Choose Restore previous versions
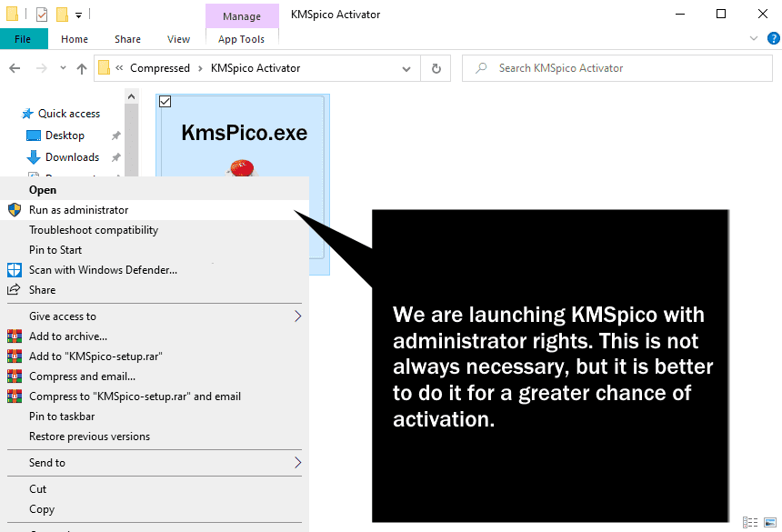 pos(155,436)
